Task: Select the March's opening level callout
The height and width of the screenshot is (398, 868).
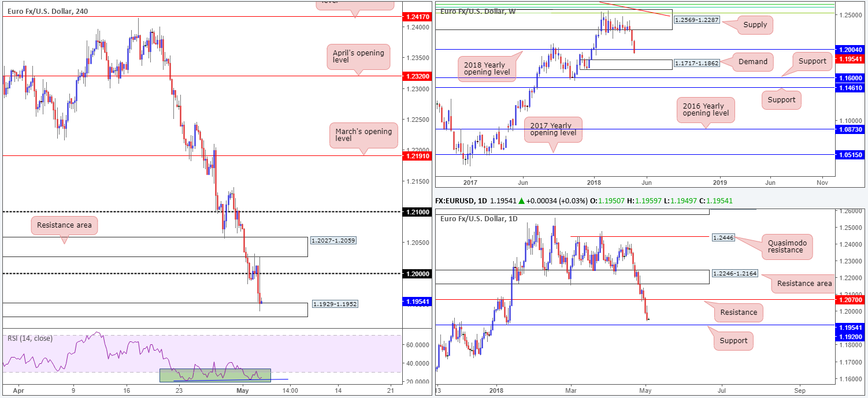Action: tap(363, 136)
